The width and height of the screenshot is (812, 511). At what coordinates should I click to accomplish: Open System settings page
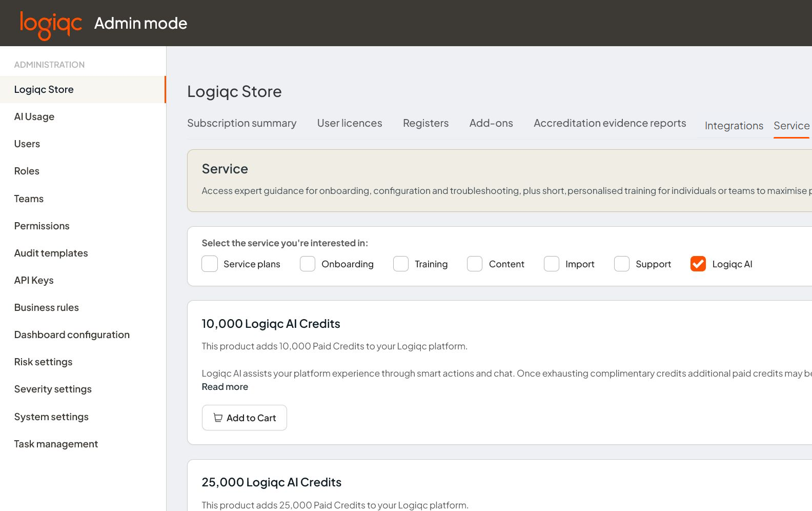point(83,417)
